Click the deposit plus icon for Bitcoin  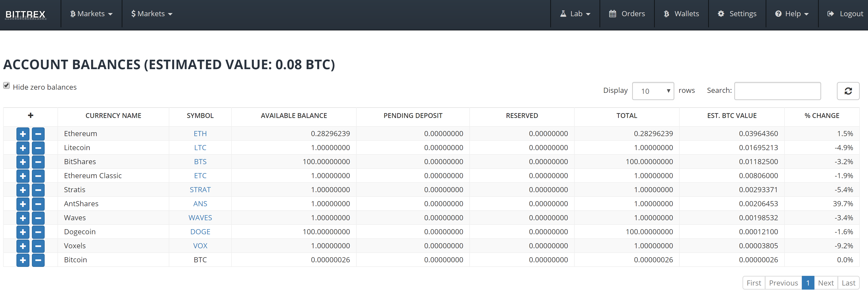click(23, 260)
